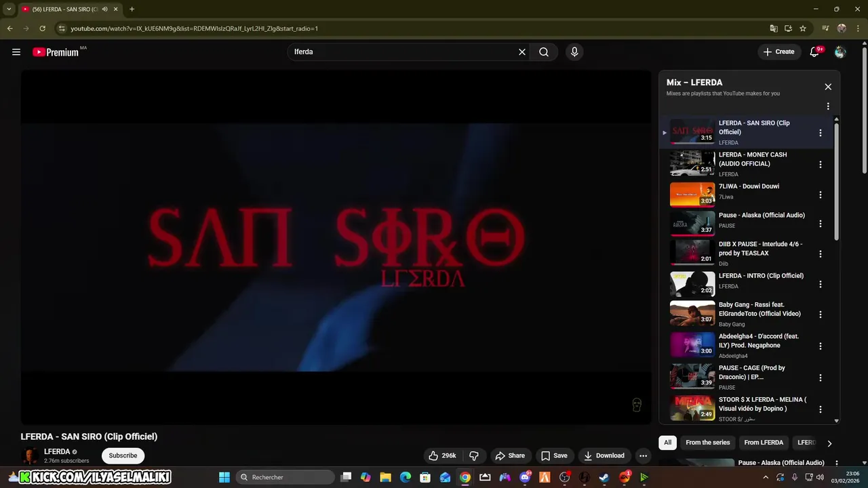Screen dimensions: 868x488
Task: Open YouTube notifications bell
Action: 814,52
